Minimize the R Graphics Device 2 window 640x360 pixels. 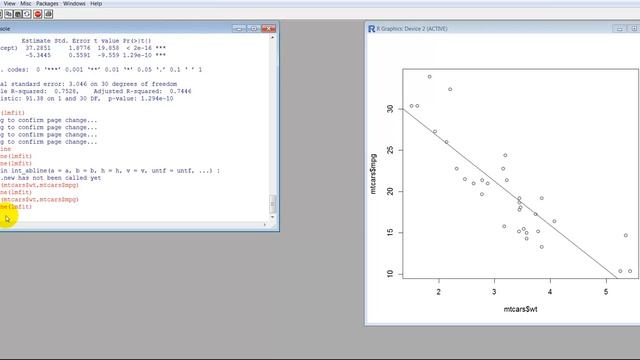pyautogui.click(x=620, y=29)
